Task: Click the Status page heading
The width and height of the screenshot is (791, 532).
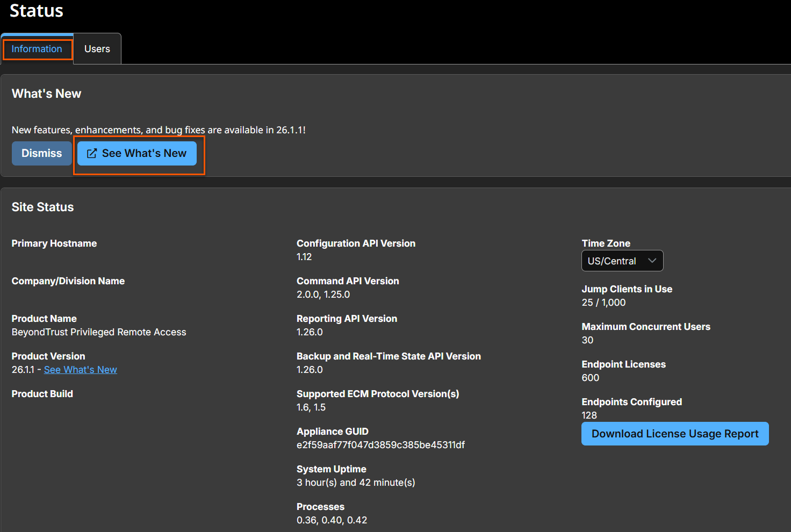Action: [x=37, y=11]
